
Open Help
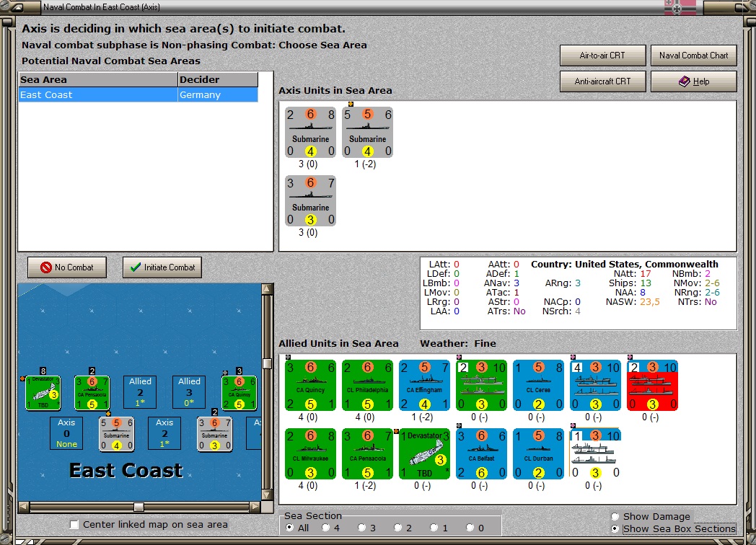pos(693,81)
